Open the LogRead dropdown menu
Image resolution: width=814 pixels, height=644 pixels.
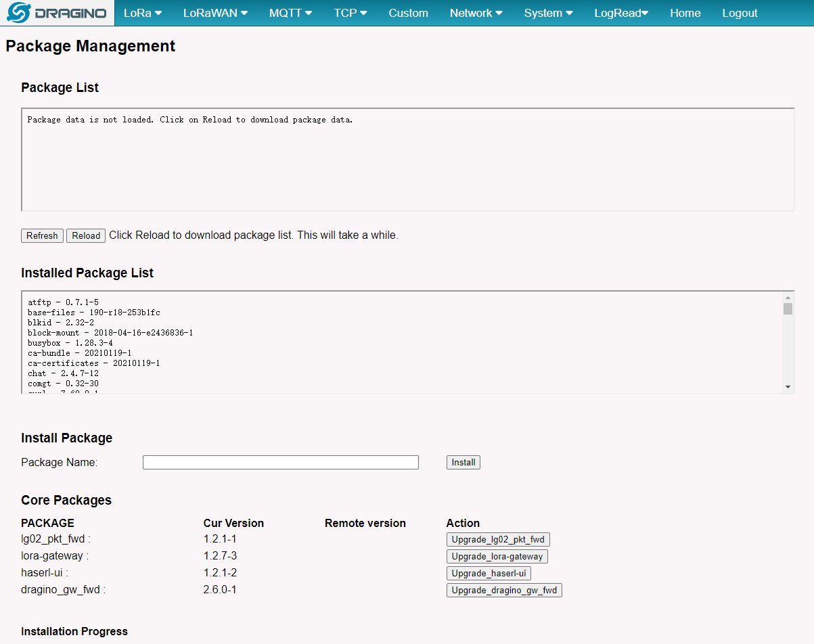point(621,13)
